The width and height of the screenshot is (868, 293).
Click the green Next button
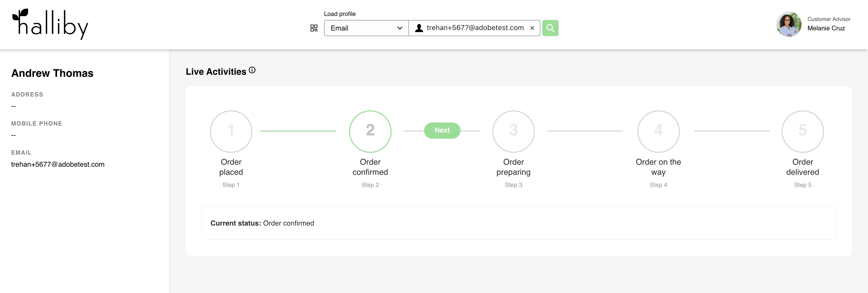pos(442,130)
